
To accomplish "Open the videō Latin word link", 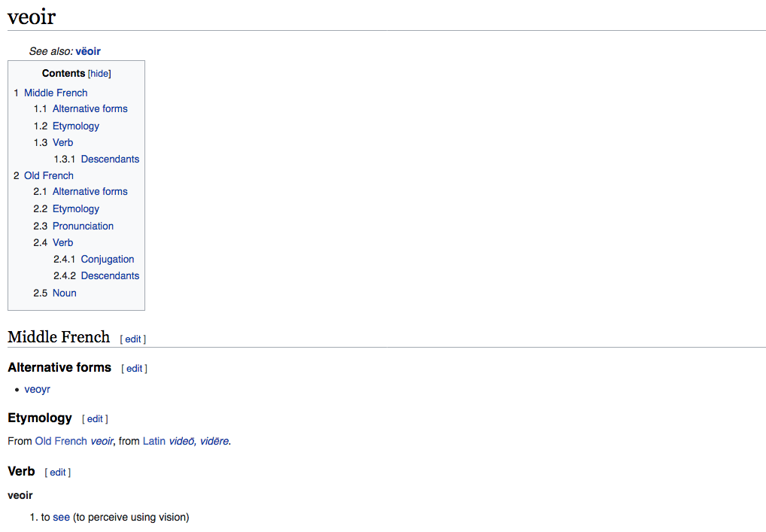I will (x=181, y=441).
